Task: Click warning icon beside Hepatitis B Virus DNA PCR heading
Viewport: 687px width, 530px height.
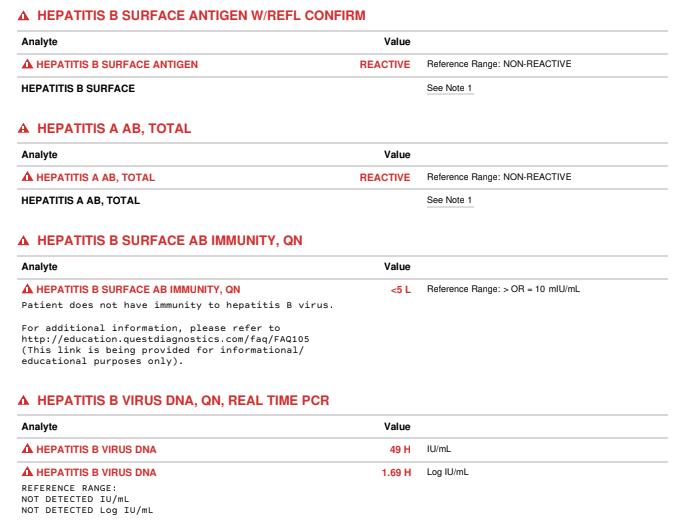Action: [24, 401]
